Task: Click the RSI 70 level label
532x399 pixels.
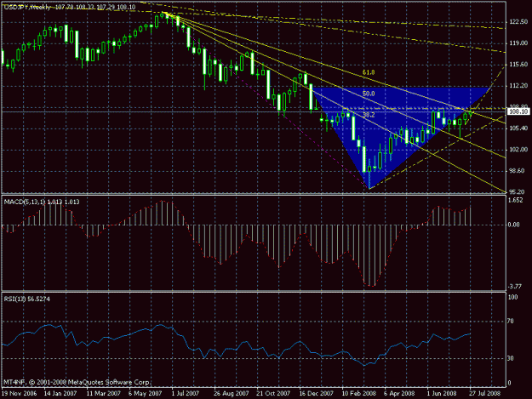Action: pos(510,321)
